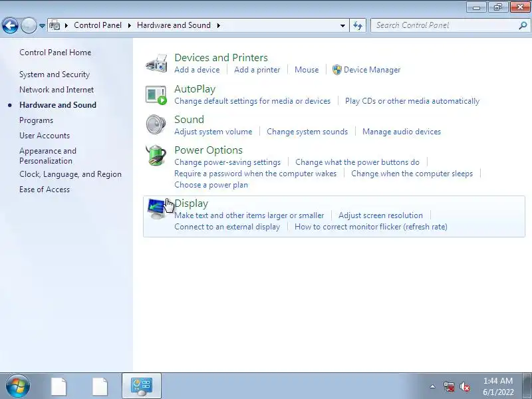Open the AutoPlay heading
The width and height of the screenshot is (532, 399).
click(195, 89)
